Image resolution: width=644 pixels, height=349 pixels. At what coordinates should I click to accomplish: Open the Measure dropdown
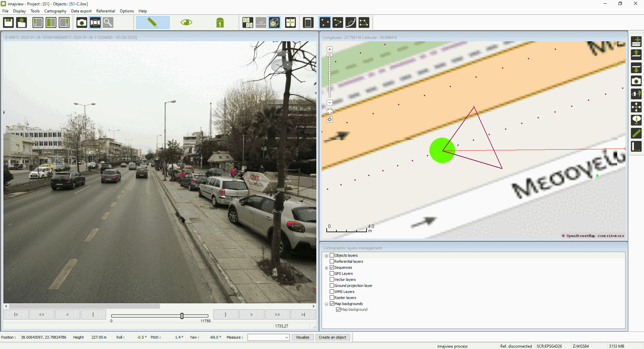click(x=268, y=338)
